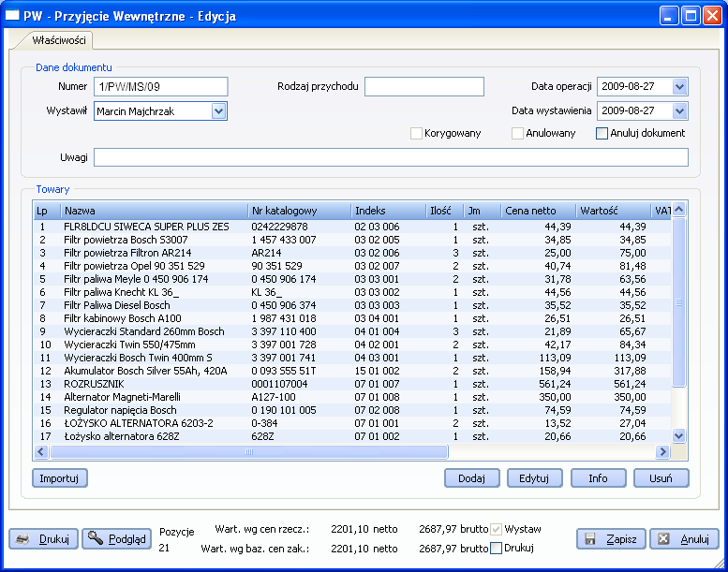Image resolution: width=728 pixels, height=572 pixels.
Task: Minimize the PW document window
Action: [x=669, y=16]
